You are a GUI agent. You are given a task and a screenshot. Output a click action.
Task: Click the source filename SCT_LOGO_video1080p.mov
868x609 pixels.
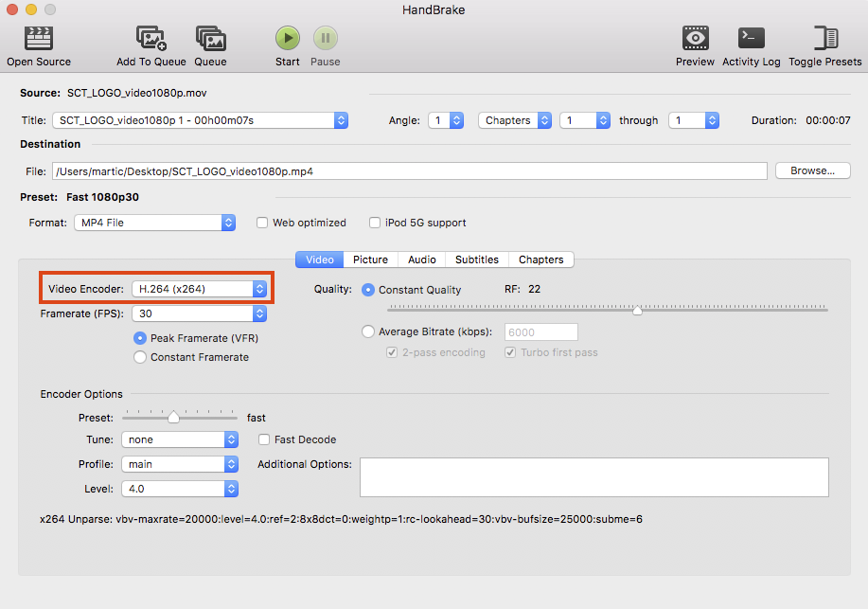point(136,93)
